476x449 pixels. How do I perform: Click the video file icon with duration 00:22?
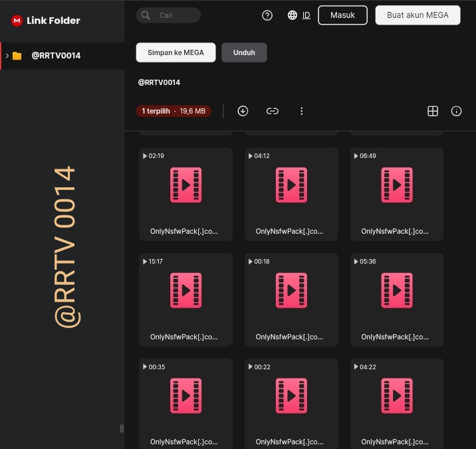(x=291, y=396)
